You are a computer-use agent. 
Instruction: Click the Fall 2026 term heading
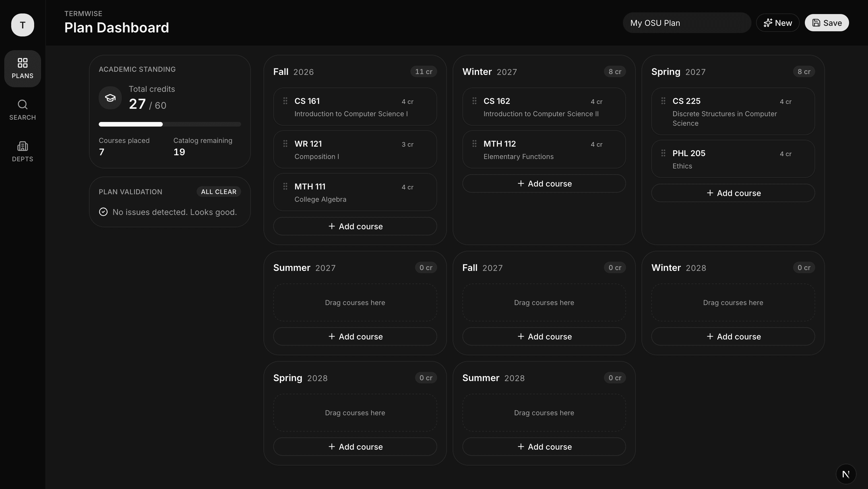click(293, 72)
